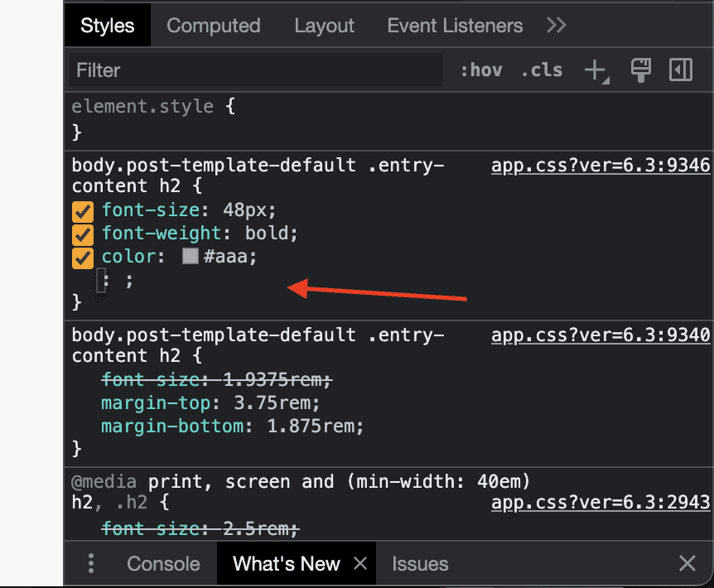Uncheck the font-weight bold declaration
Viewport: 714px width, 588px height.
point(83,234)
